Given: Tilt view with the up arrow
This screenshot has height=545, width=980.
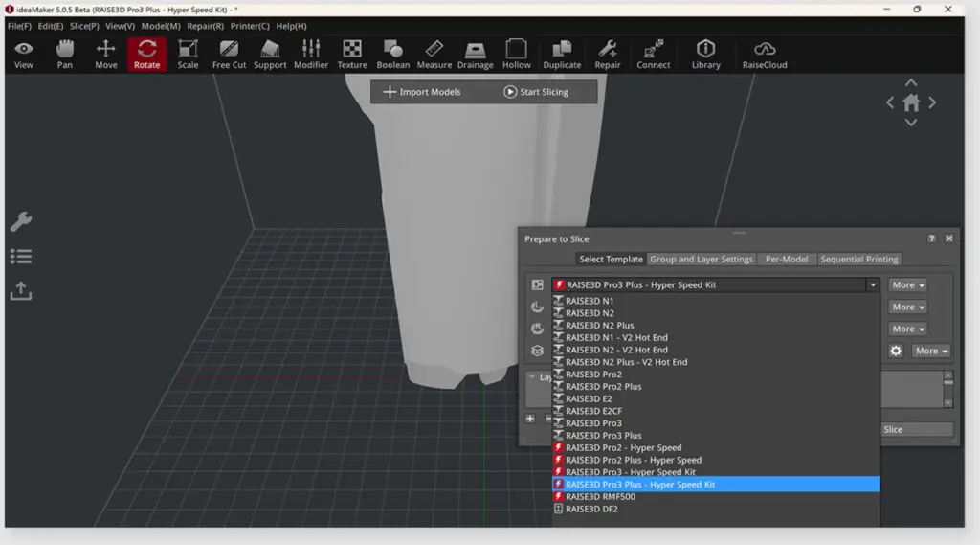Looking at the screenshot, I should [911, 82].
